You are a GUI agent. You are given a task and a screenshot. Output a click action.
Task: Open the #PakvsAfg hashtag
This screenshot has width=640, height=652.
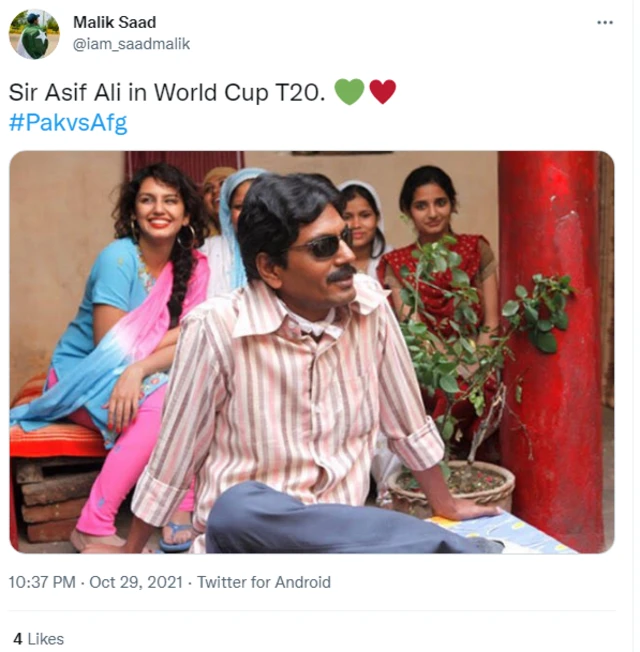click(x=68, y=123)
